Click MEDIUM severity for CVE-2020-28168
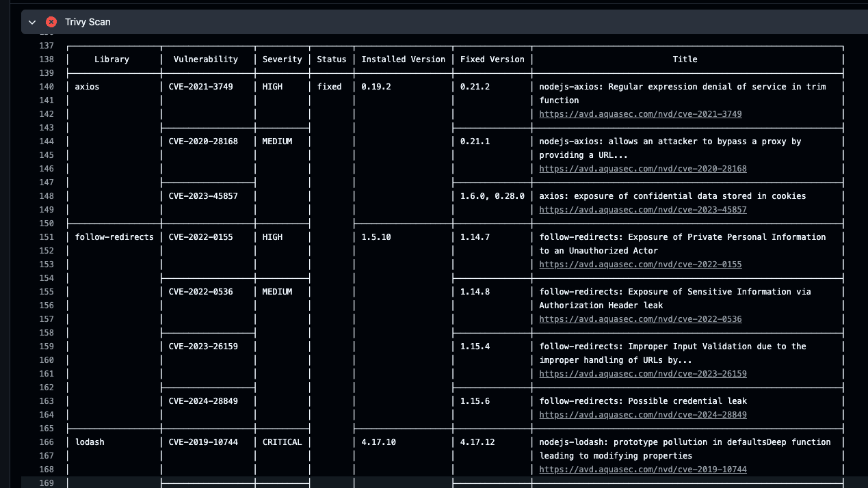Screen dimensions: 868x488 (x=278, y=141)
